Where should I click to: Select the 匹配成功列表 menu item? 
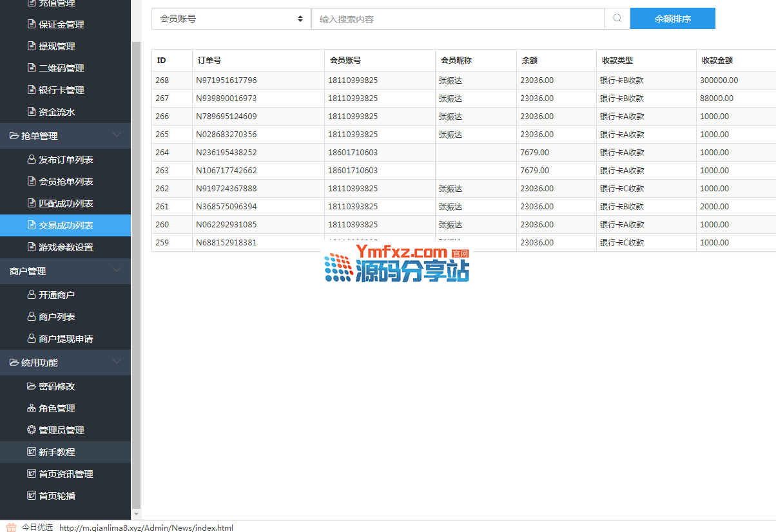pyautogui.click(x=66, y=204)
